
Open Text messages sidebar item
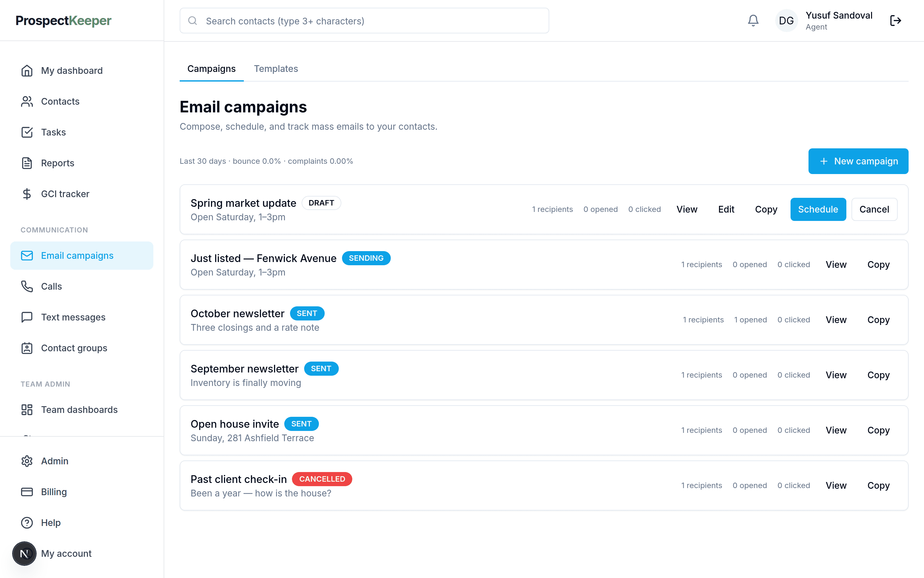point(82,317)
